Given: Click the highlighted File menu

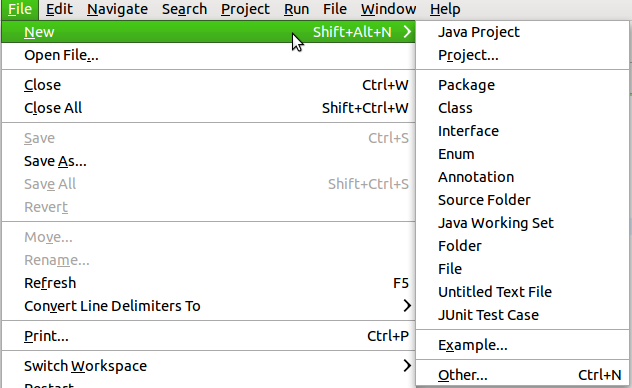Looking at the screenshot, I should pos(20,9).
